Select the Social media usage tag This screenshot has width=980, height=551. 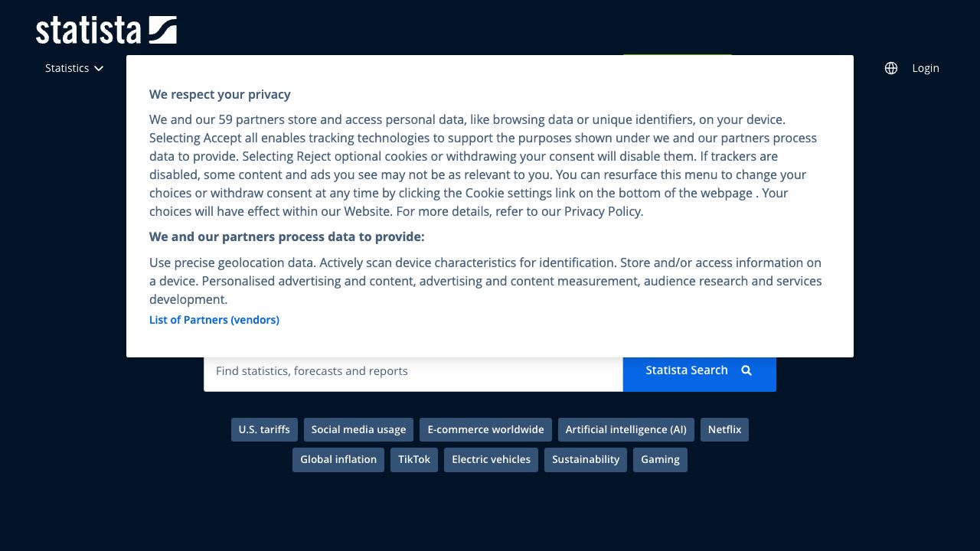click(358, 429)
